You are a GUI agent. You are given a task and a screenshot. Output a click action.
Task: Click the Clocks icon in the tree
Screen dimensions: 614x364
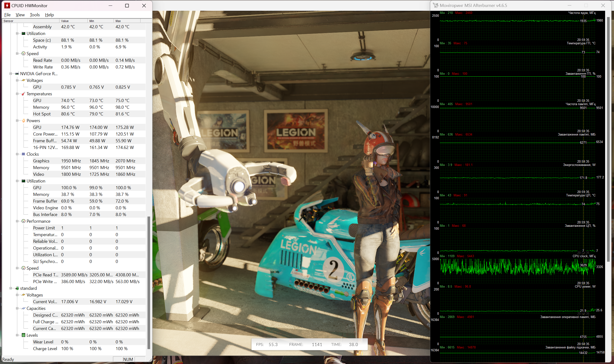tap(23, 154)
